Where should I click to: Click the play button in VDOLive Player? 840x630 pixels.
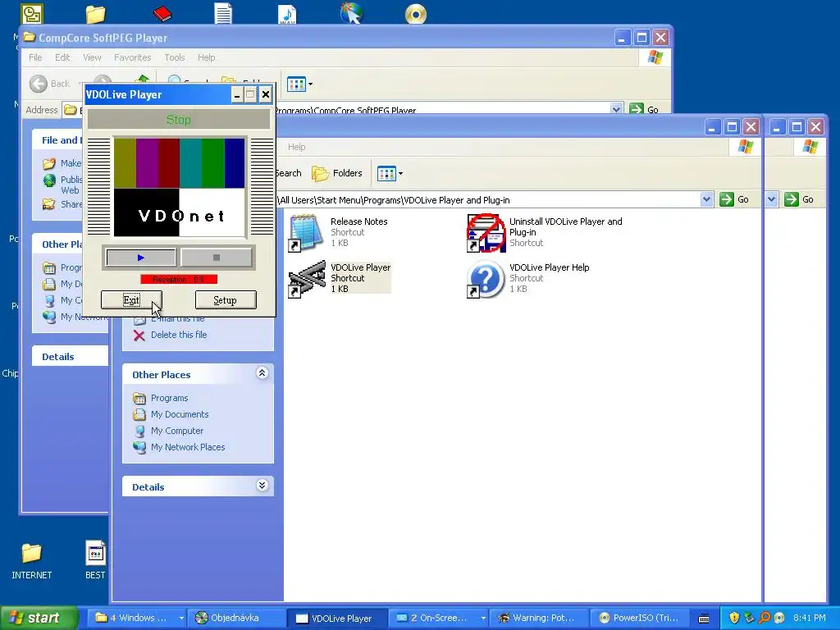tap(140, 258)
